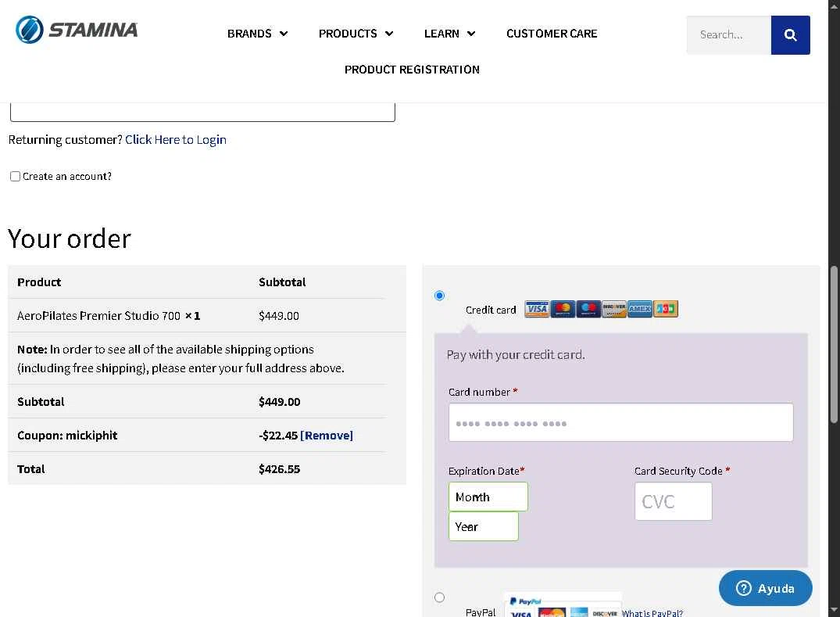Image resolution: width=840 pixels, height=617 pixels.
Task: Click the PayPal logo image
Action: [x=563, y=606]
